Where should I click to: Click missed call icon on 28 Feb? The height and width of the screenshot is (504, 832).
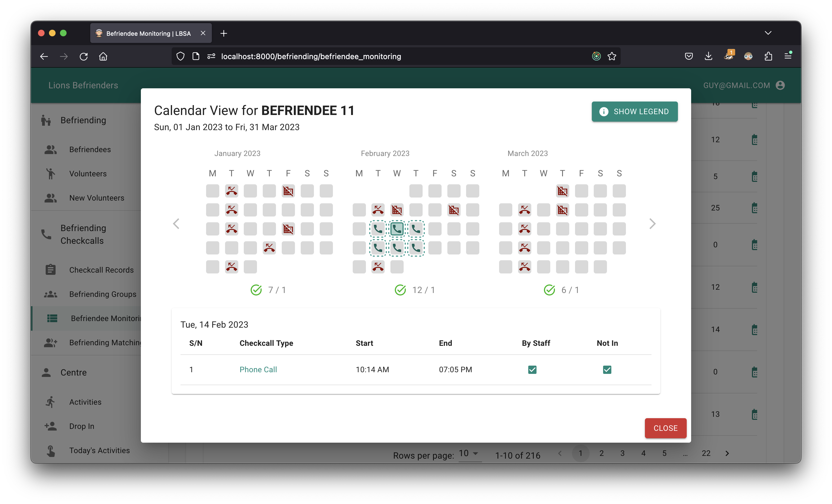point(378,267)
